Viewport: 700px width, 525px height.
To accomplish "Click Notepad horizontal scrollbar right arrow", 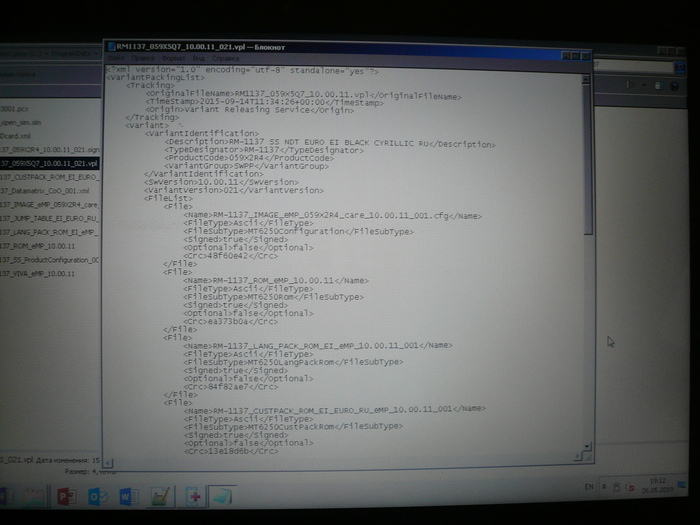I will [579, 456].
